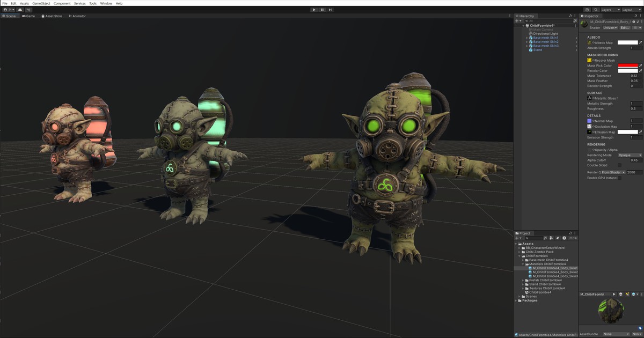
Task: Expand Base mesh Skin2 in Hierarchy
Action: pyautogui.click(x=527, y=42)
